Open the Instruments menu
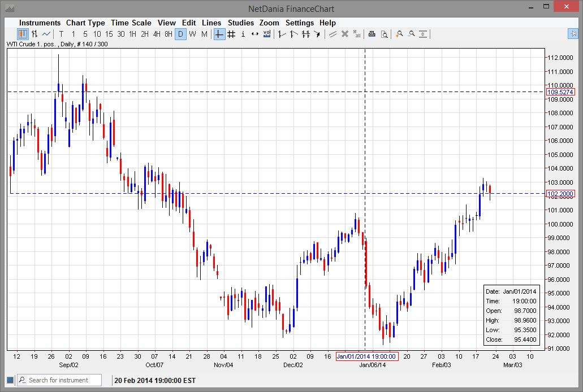The height and width of the screenshot is (392, 583). point(40,23)
